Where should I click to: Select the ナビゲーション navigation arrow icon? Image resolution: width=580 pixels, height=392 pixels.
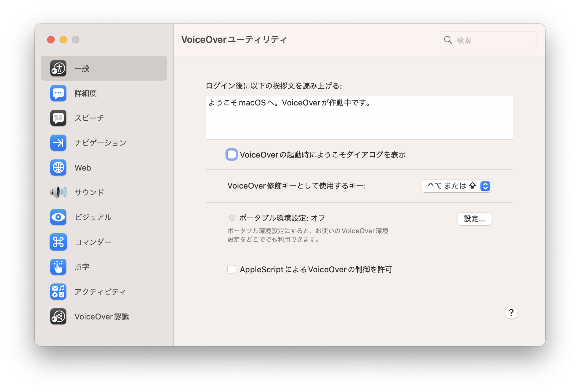point(58,143)
